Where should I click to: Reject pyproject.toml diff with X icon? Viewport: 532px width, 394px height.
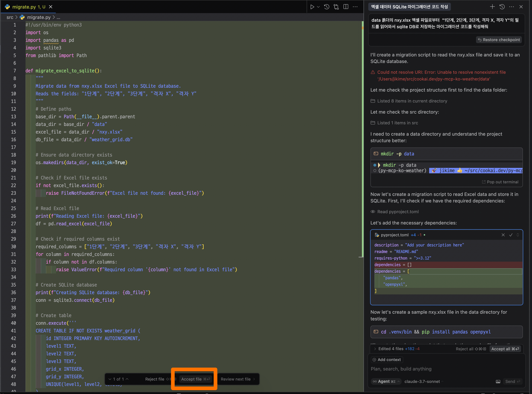(503, 235)
